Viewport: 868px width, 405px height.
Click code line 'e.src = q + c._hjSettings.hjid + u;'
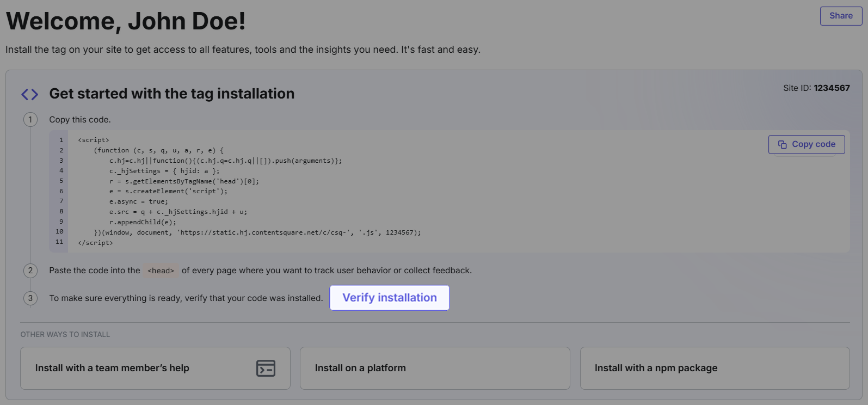click(x=178, y=212)
